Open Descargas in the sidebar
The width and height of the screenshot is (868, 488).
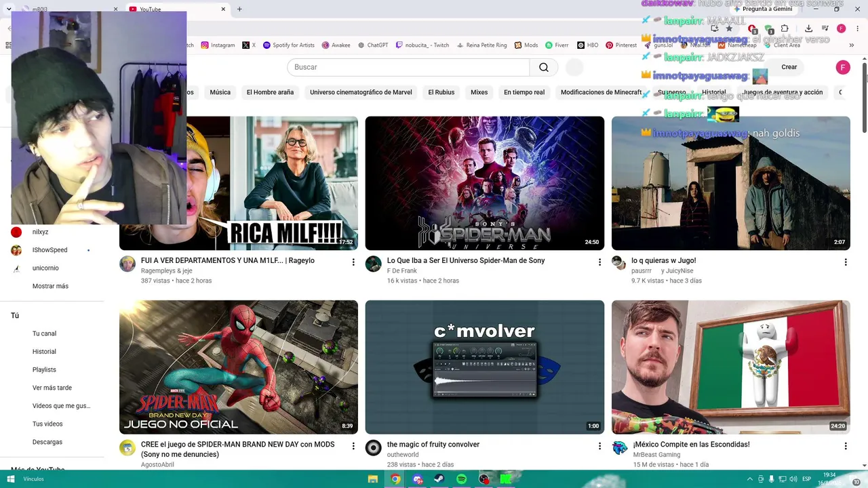pyautogui.click(x=47, y=442)
